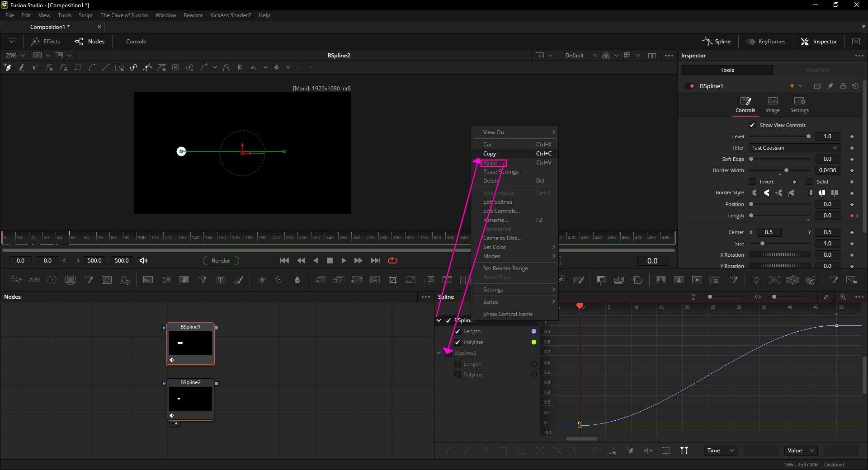Add a Crop tool from the toolbar
The height and width of the screenshot is (470, 868).
click(x=393, y=280)
